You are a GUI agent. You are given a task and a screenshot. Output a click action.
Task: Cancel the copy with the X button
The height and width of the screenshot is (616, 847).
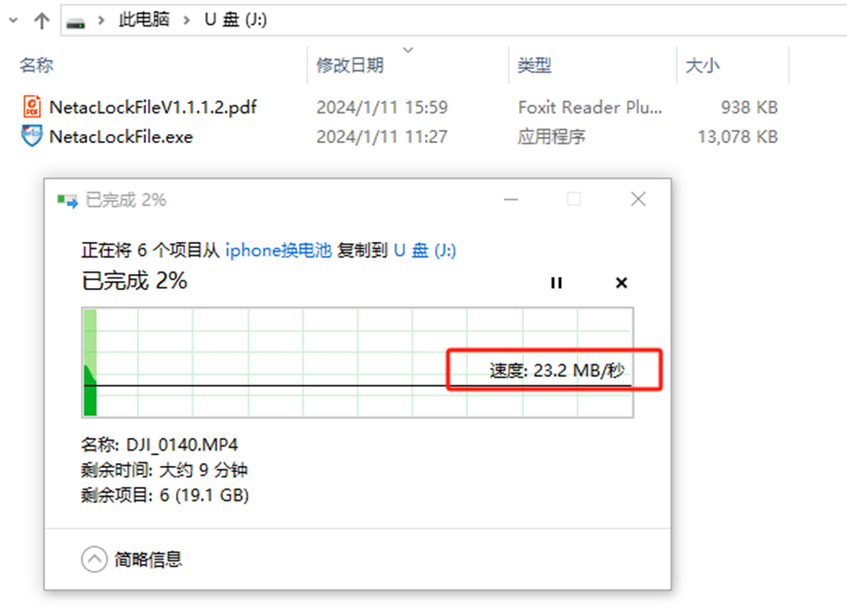pyautogui.click(x=621, y=283)
